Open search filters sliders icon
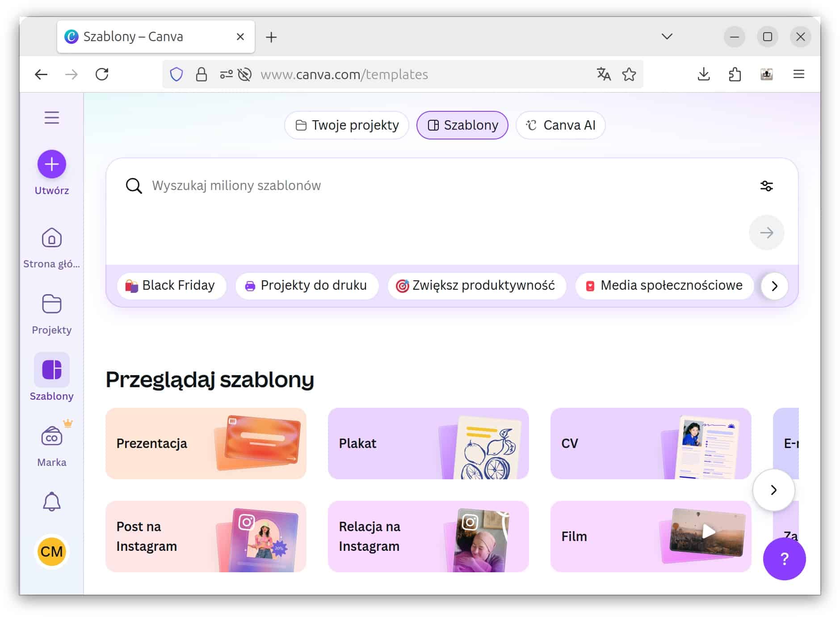 click(x=767, y=186)
